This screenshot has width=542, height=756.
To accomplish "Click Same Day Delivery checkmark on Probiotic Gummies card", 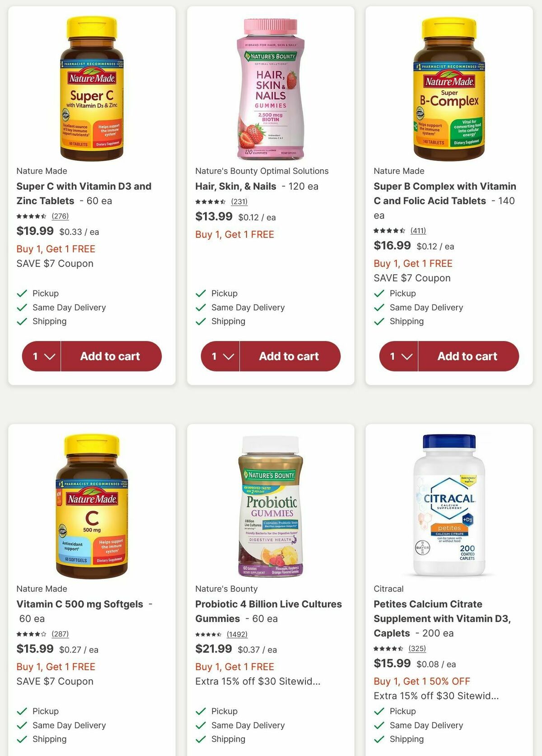I will [201, 725].
